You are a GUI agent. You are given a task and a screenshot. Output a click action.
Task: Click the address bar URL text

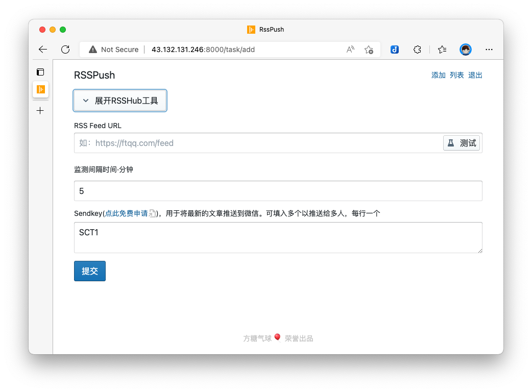point(203,50)
